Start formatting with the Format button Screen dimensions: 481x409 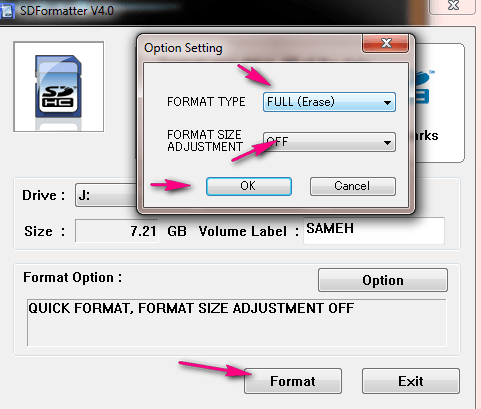pyautogui.click(x=293, y=381)
